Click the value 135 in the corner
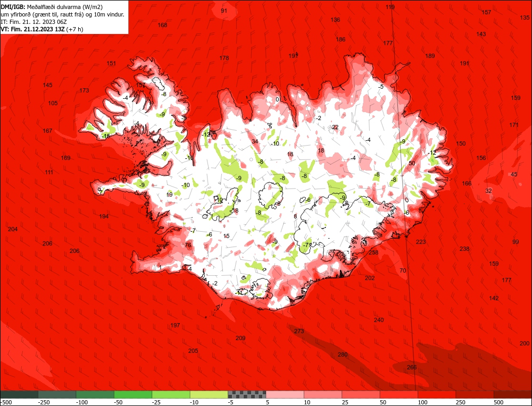The width and height of the screenshot is (532, 406). [x=525, y=18]
